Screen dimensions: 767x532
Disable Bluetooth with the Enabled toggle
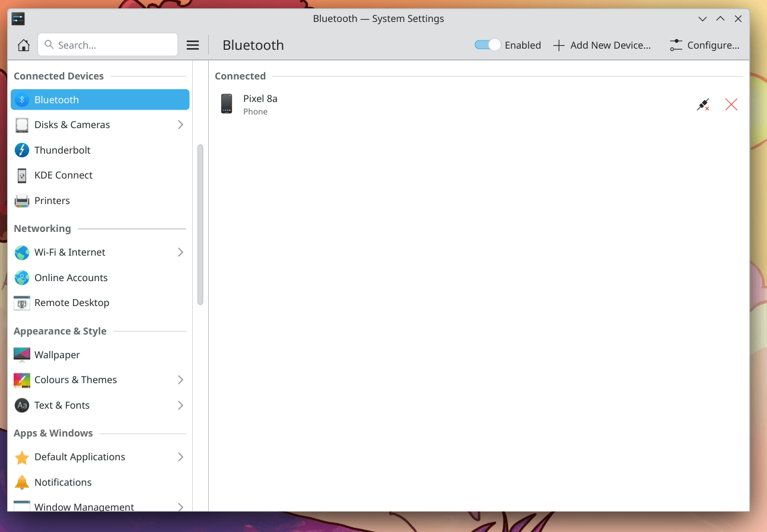coord(486,44)
